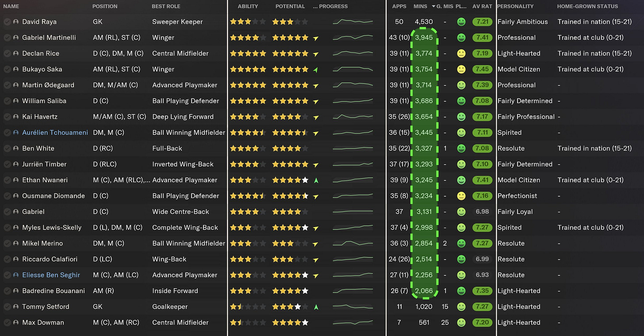Sort by the POTENTIAL column header
This screenshot has width=644, height=336.
pos(290,6)
